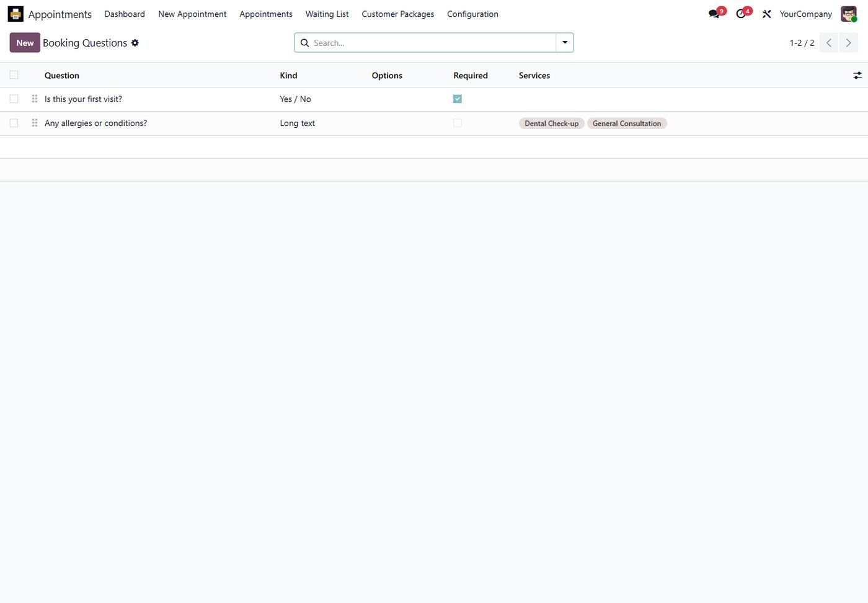Open the Configuration menu
This screenshot has width=868, height=603.
pos(472,14)
